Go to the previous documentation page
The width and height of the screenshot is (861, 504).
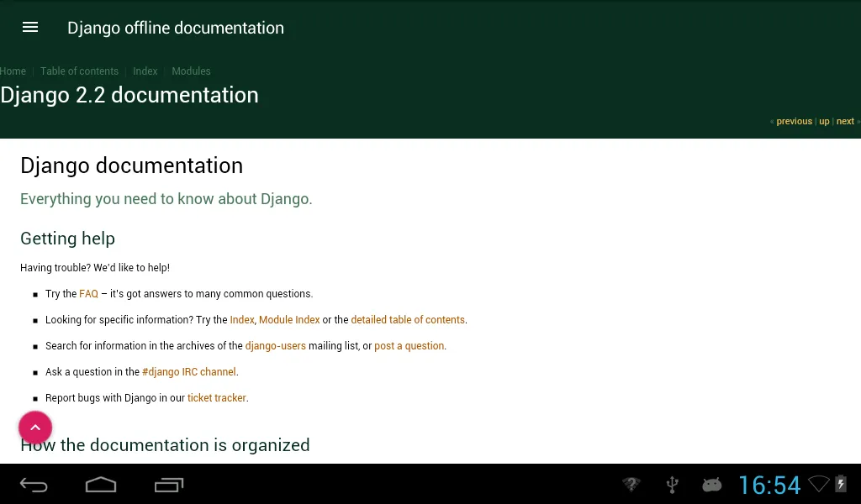[794, 121]
